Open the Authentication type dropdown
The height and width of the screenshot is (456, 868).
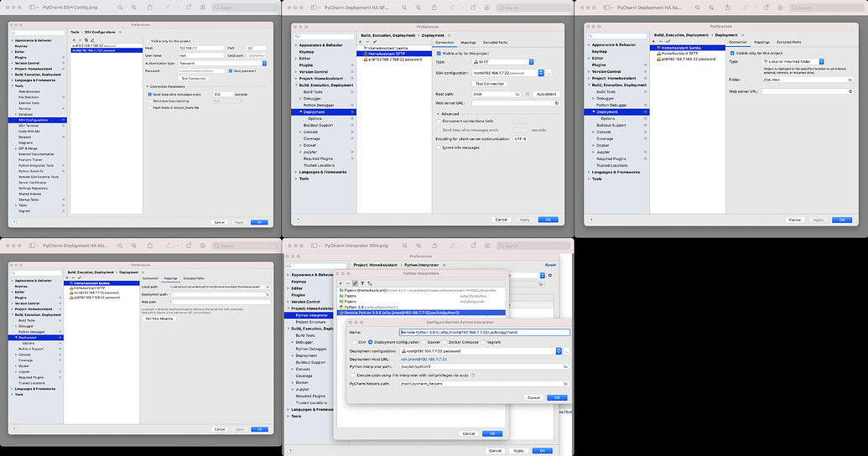click(222, 63)
